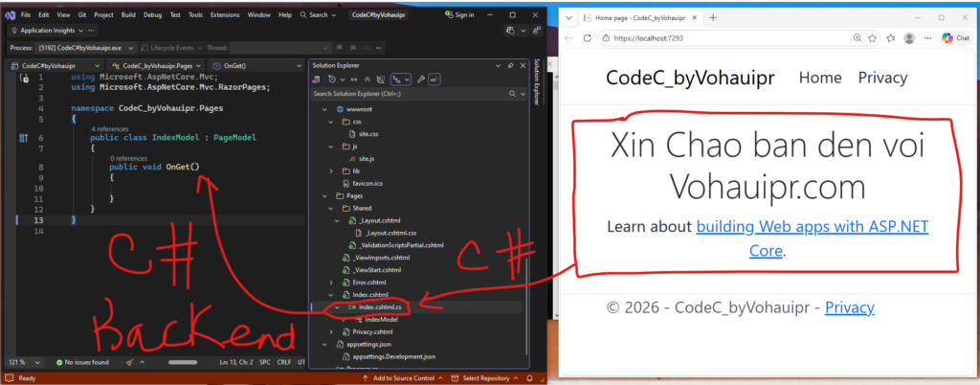Open the browser profile avatar icon

coord(909,38)
